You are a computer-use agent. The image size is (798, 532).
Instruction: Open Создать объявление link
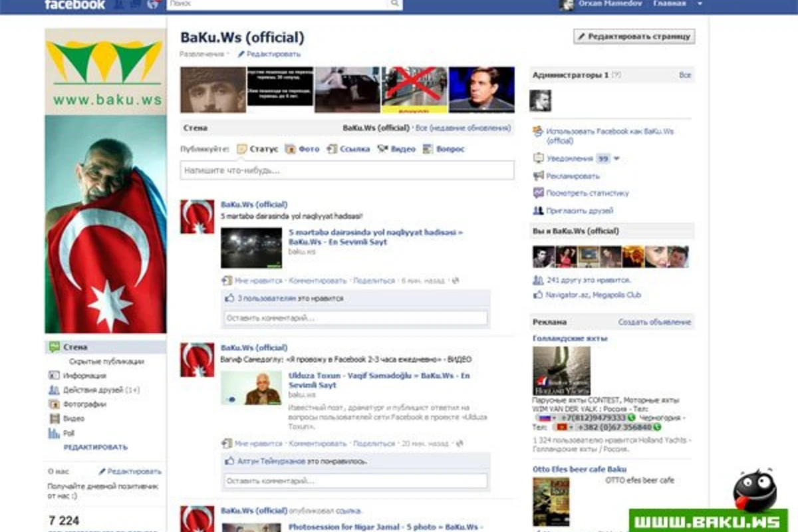click(654, 323)
